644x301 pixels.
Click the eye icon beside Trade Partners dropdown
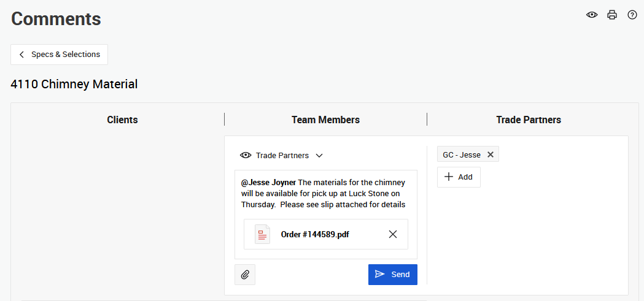click(246, 156)
